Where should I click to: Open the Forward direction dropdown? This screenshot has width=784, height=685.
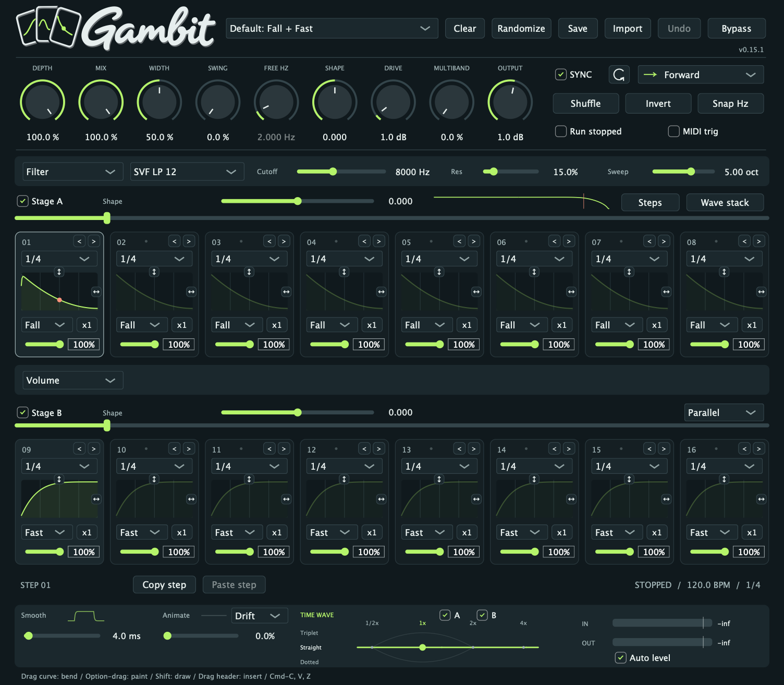(701, 75)
